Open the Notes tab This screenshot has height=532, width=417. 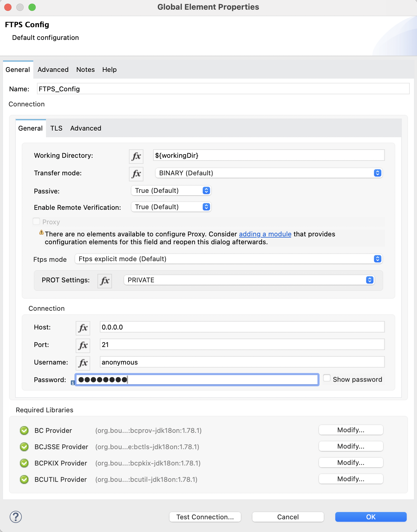click(x=85, y=70)
